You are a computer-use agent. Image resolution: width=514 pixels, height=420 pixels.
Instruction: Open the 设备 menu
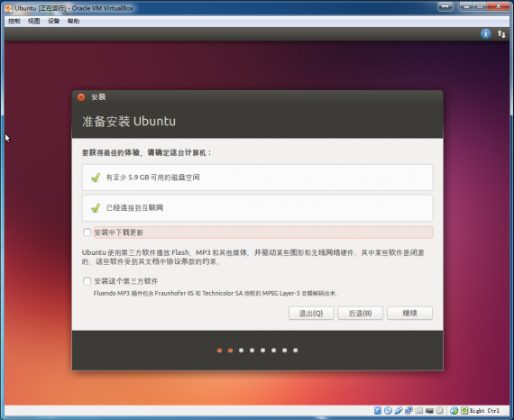tap(53, 21)
